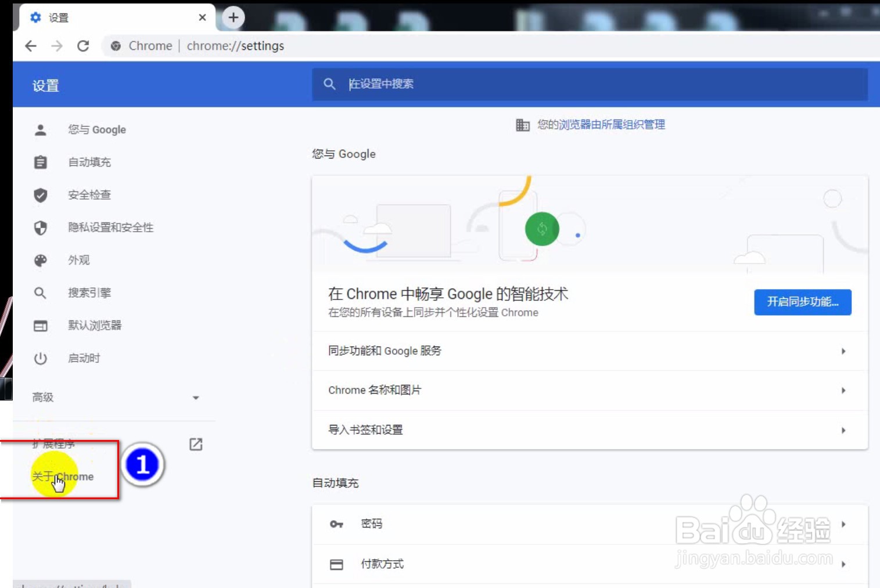This screenshot has height=588, width=880.
Task: Close the 设置 browser tab
Action: pos(202,17)
